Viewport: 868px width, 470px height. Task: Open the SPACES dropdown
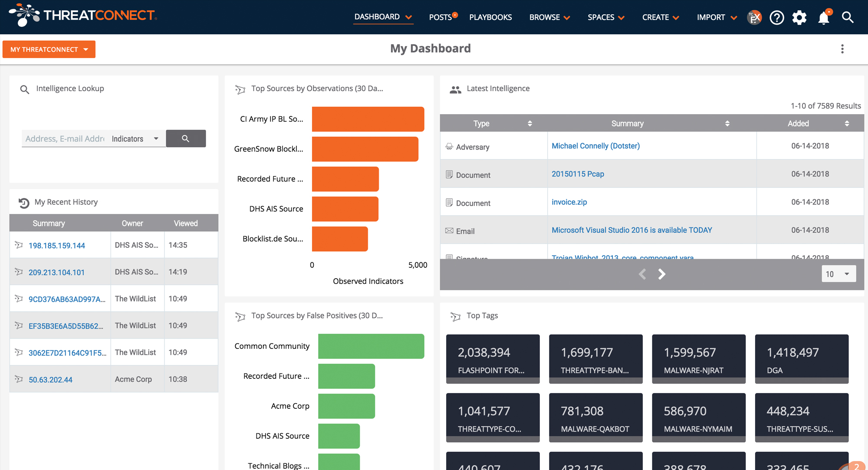(606, 17)
